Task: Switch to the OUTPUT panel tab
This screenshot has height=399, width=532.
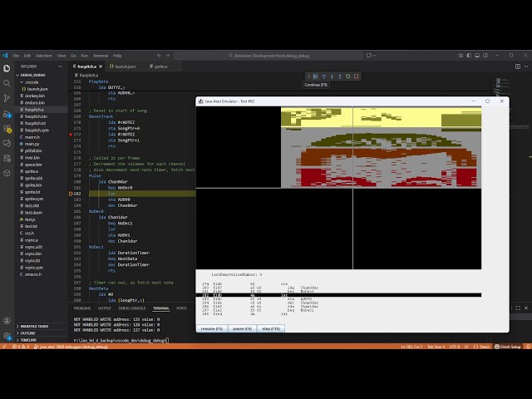Action: tap(105, 308)
